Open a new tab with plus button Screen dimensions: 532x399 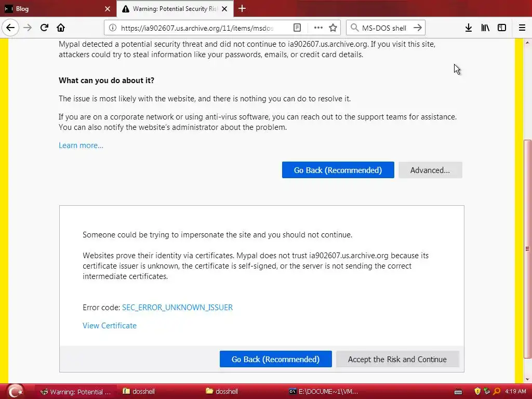coord(242,8)
